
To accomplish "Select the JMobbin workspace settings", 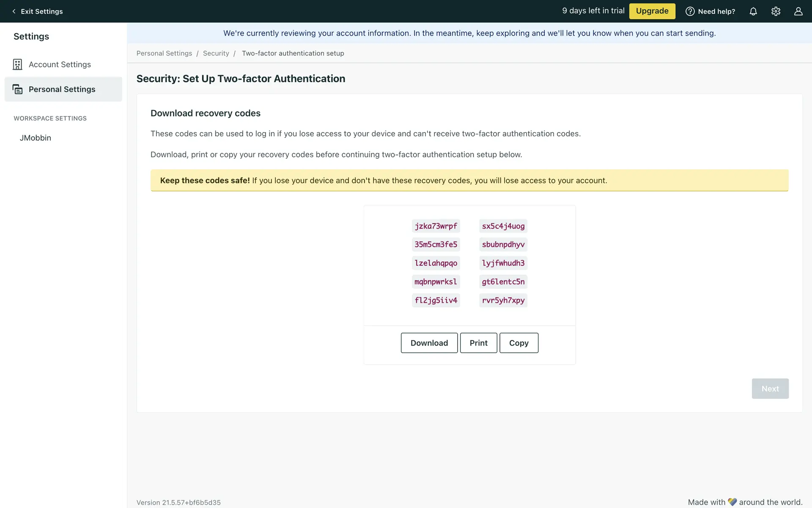I will click(36, 138).
